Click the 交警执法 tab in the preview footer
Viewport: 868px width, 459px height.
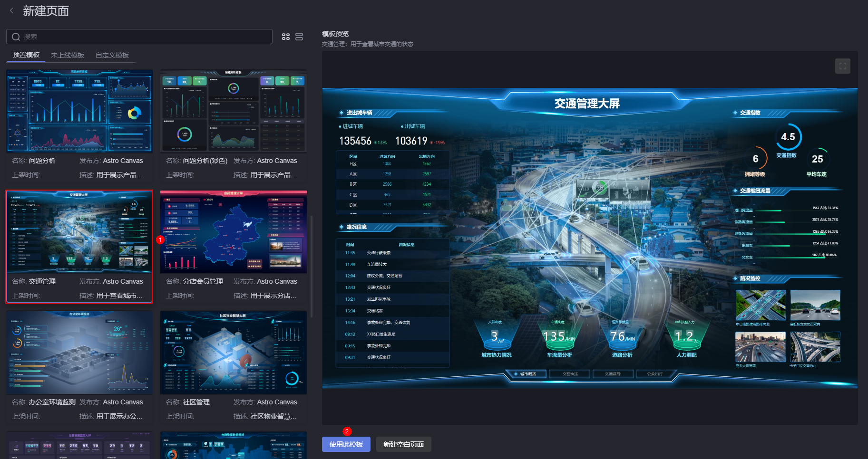coord(570,374)
